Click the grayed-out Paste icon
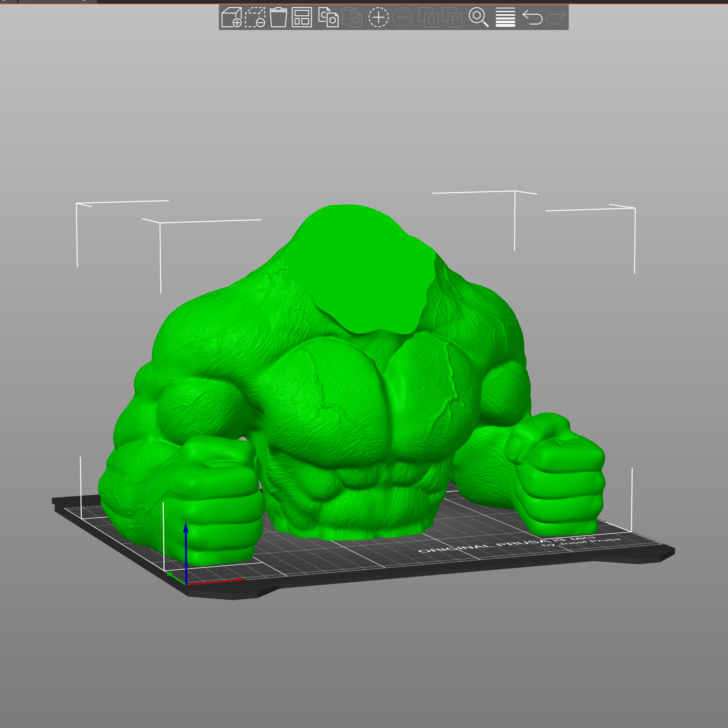728x728 pixels. (352, 17)
